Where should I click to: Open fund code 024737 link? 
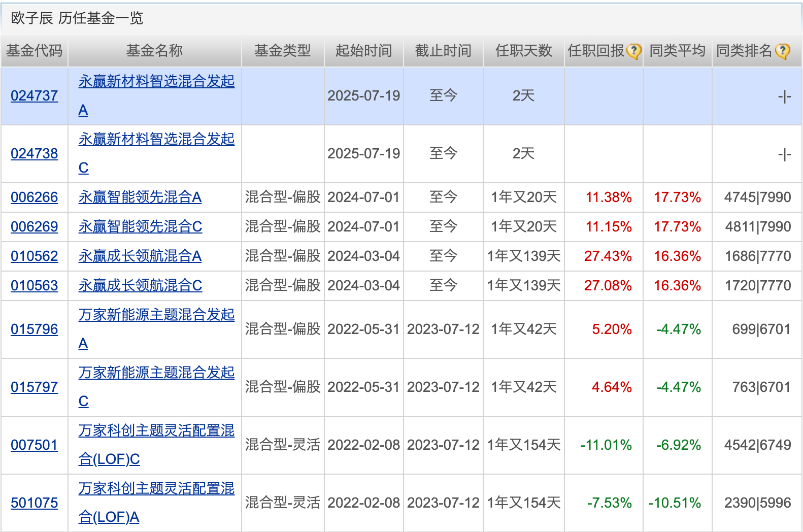[x=35, y=95]
